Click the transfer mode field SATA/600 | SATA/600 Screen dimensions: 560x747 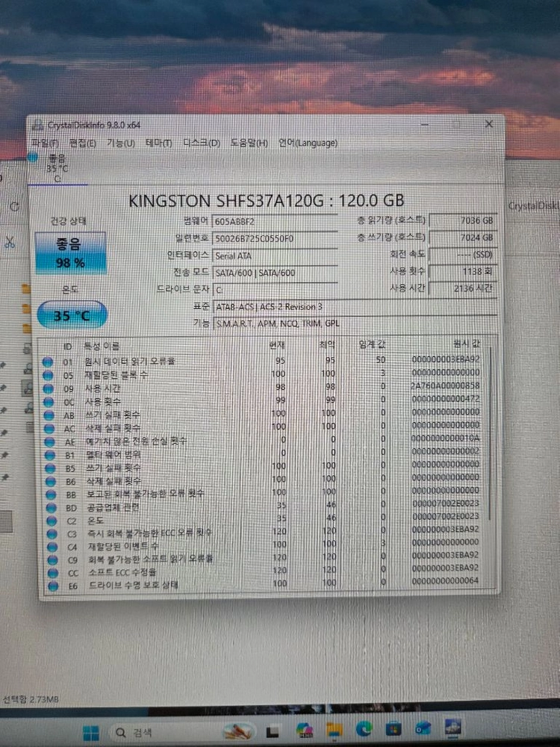tap(275, 273)
